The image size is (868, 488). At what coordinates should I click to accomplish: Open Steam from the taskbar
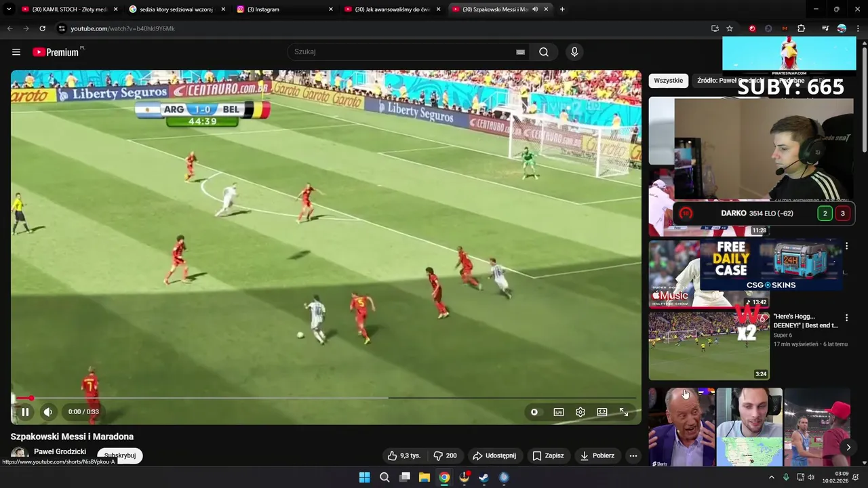click(484, 477)
